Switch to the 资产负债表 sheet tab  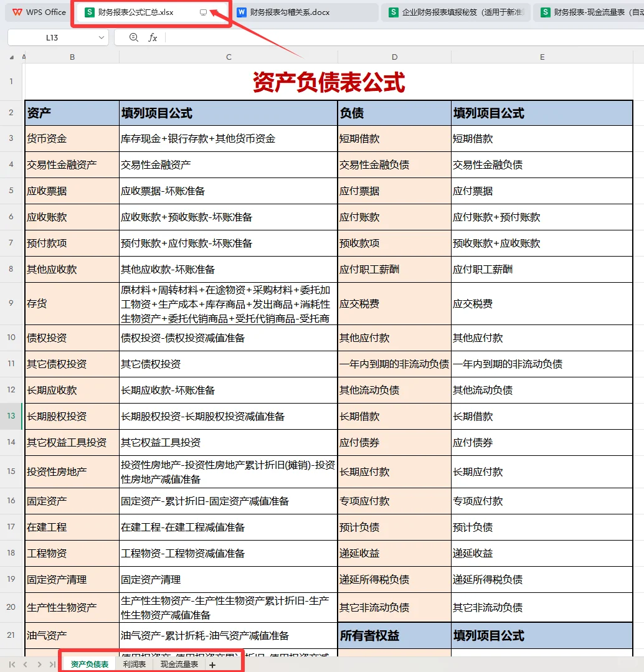click(x=90, y=665)
